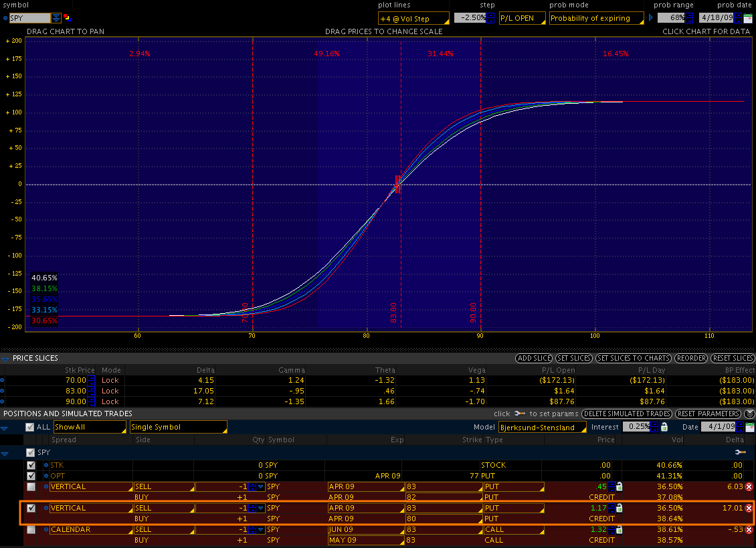Toggle price lock on 1.17 credit
The image size is (756, 548).
click(x=620, y=509)
